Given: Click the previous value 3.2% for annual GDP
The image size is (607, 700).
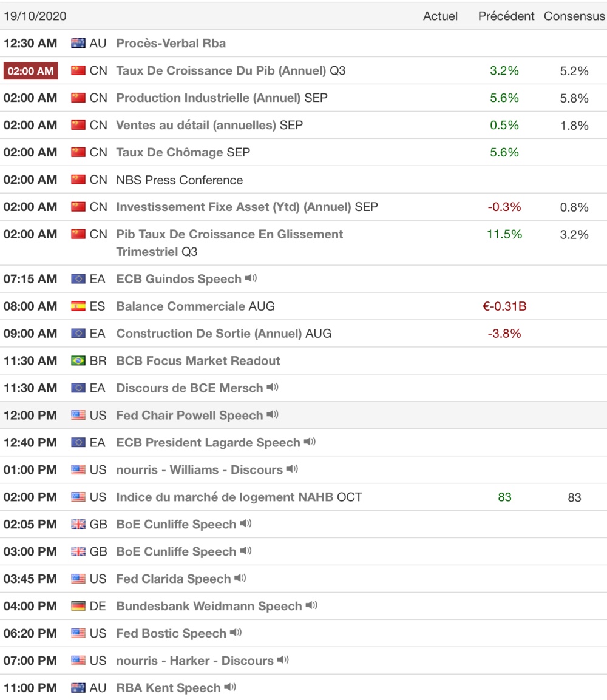Looking at the screenshot, I should [x=504, y=70].
